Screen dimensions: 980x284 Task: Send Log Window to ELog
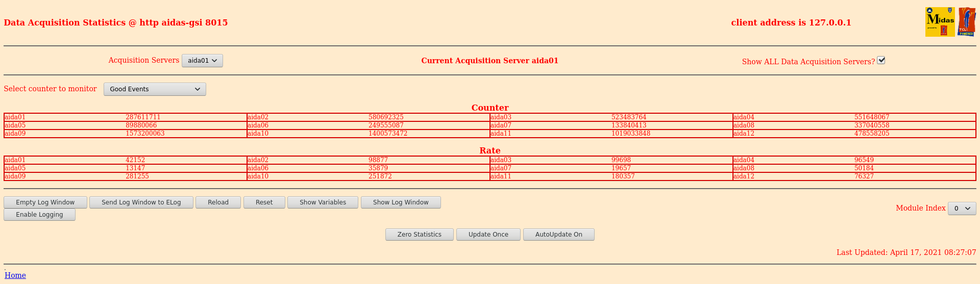[x=141, y=202]
